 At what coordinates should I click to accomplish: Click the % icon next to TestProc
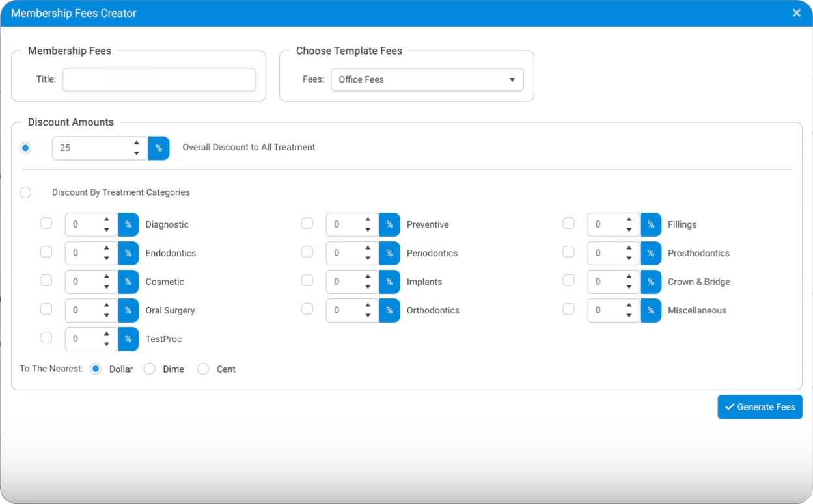tap(128, 339)
